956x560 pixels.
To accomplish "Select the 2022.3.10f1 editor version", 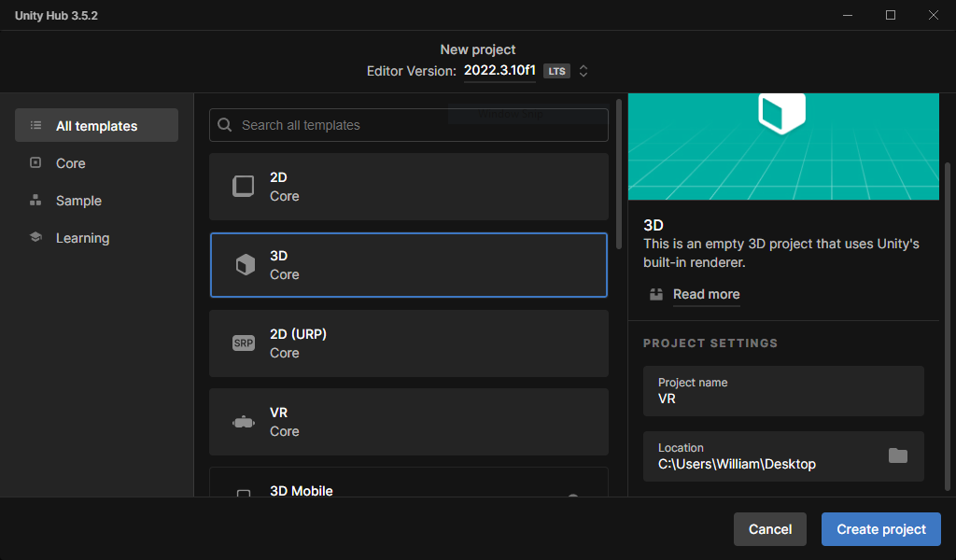I will [x=499, y=71].
